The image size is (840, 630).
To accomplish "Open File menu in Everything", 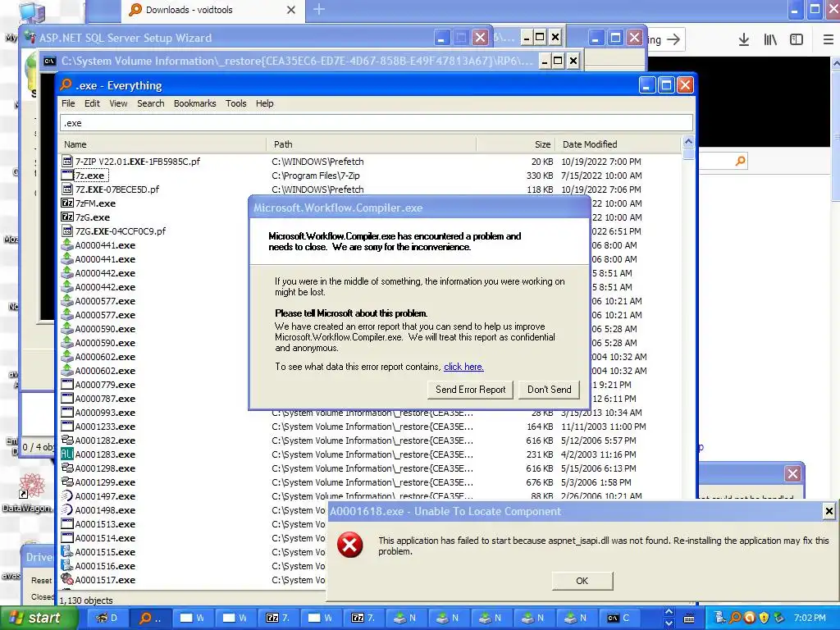I will coord(68,103).
